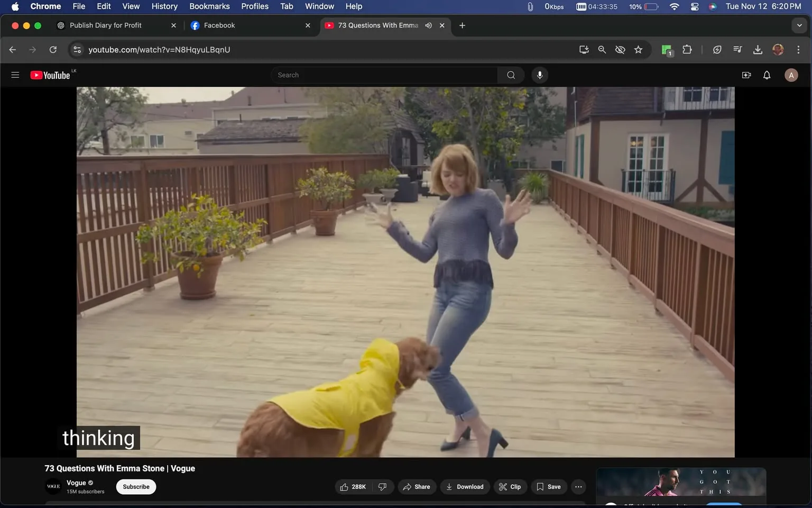The height and width of the screenshot is (508, 812).
Task: Toggle the crossed-eye icon in the address bar
Action: 620,49
